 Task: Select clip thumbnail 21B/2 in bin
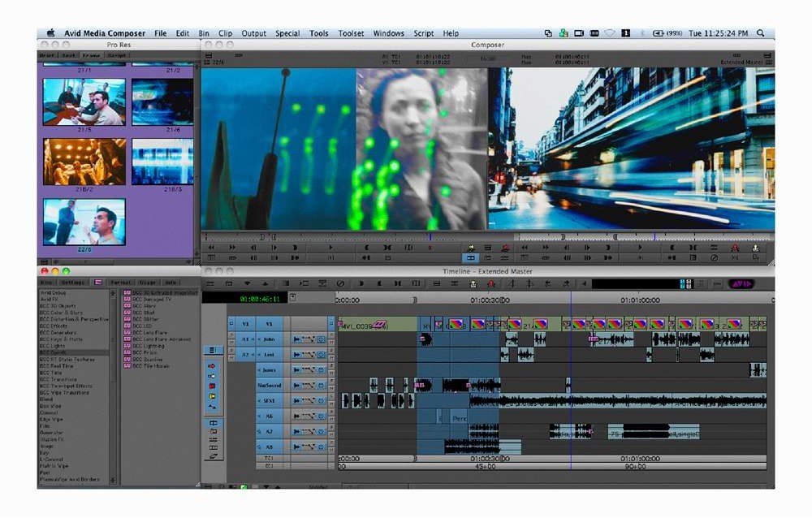click(x=84, y=162)
